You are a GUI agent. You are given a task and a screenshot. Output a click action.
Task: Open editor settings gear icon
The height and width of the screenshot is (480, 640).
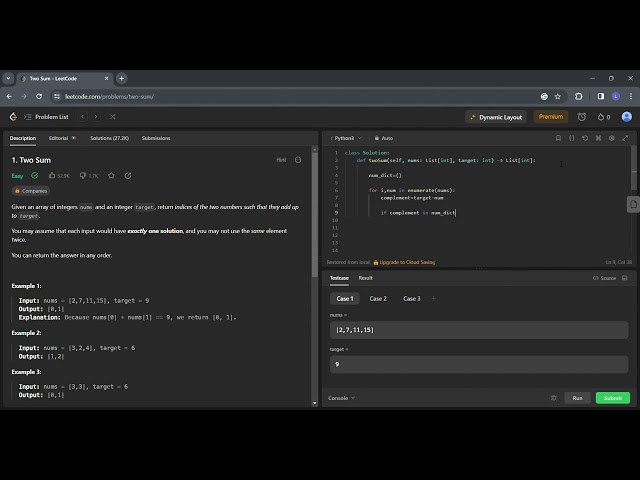(611, 138)
